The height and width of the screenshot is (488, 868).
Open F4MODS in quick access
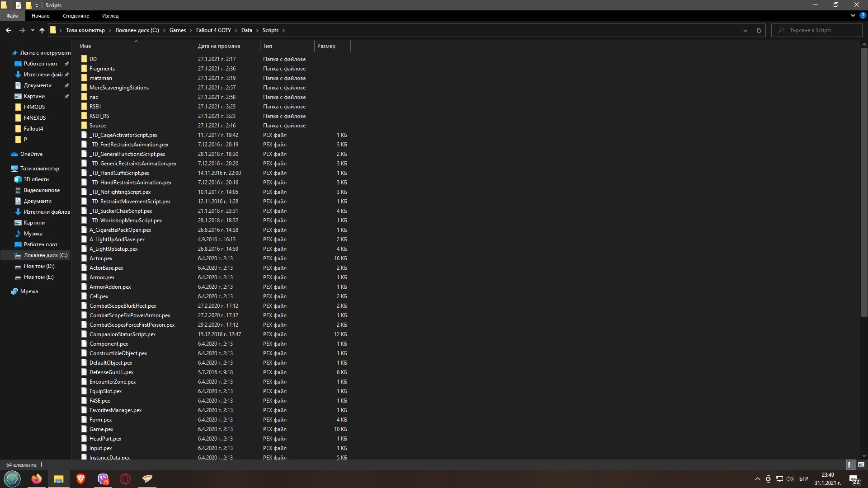click(34, 107)
